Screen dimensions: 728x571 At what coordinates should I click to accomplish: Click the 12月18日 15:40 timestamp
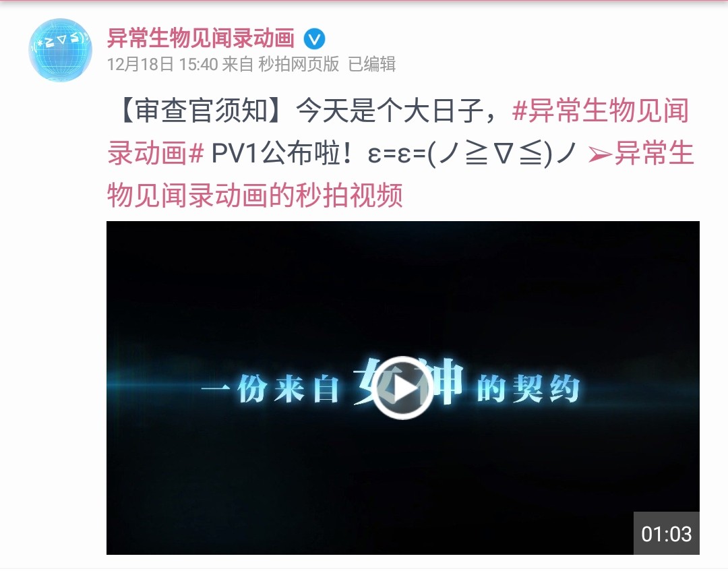tap(162, 64)
